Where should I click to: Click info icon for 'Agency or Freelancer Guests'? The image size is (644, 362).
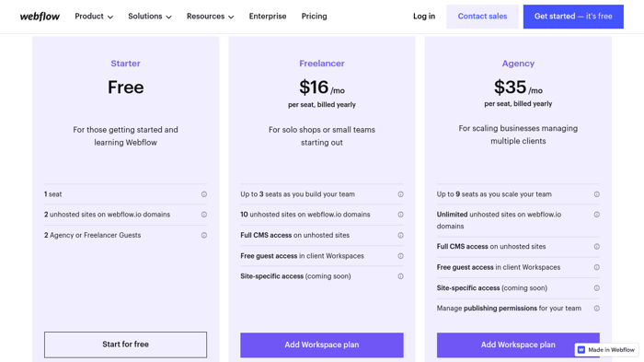(203, 235)
